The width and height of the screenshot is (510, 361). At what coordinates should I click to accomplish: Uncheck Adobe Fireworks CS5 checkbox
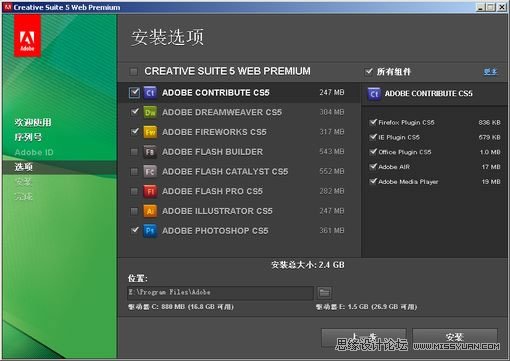(135, 131)
